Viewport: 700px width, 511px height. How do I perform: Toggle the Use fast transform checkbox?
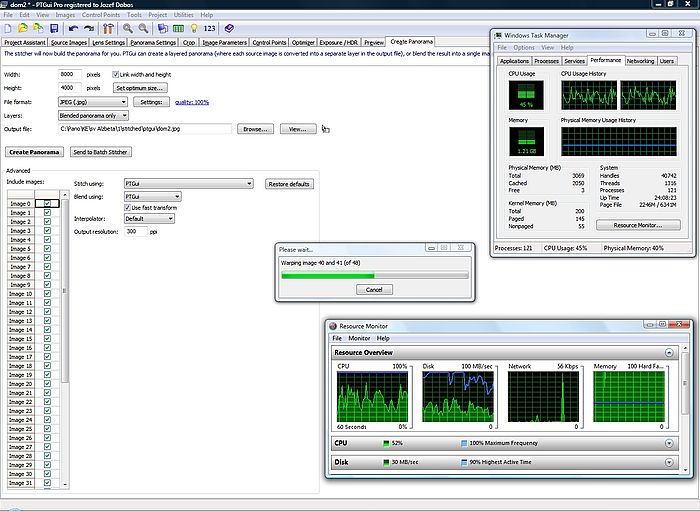tap(128, 207)
